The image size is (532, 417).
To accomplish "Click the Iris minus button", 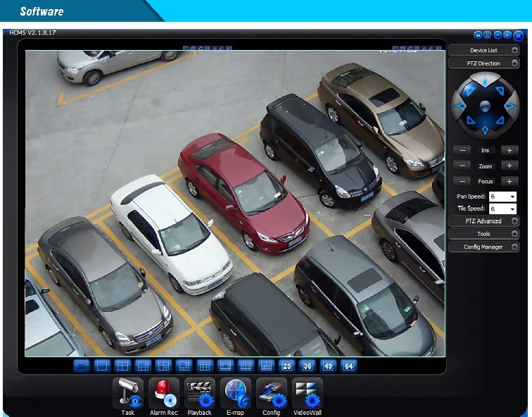I will pos(462,150).
